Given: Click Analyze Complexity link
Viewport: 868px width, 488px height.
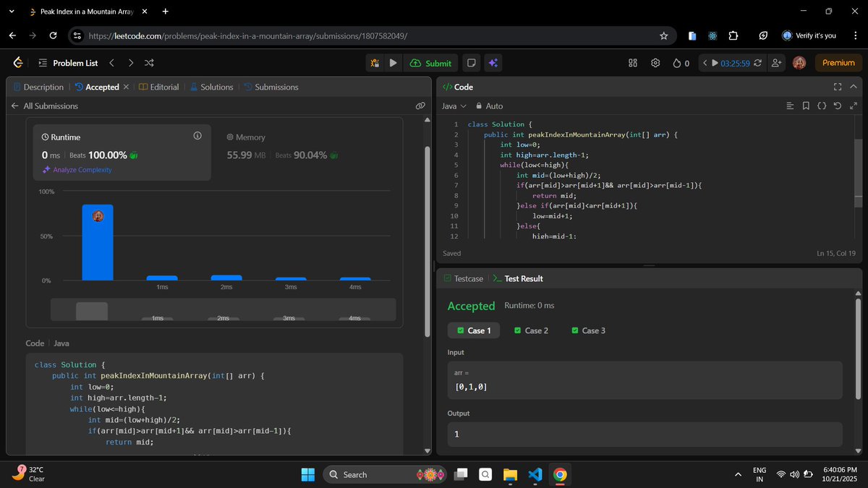Looking at the screenshot, I should click(x=77, y=169).
